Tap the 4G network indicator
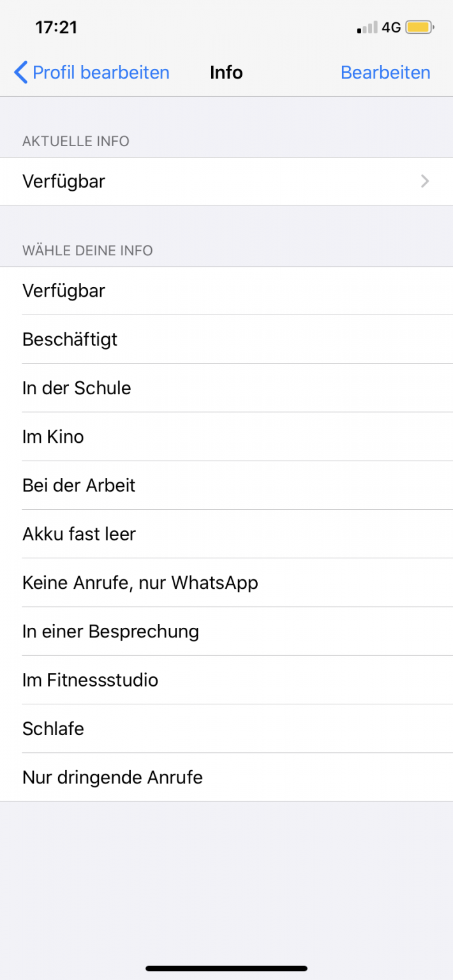 pos(390,27)
